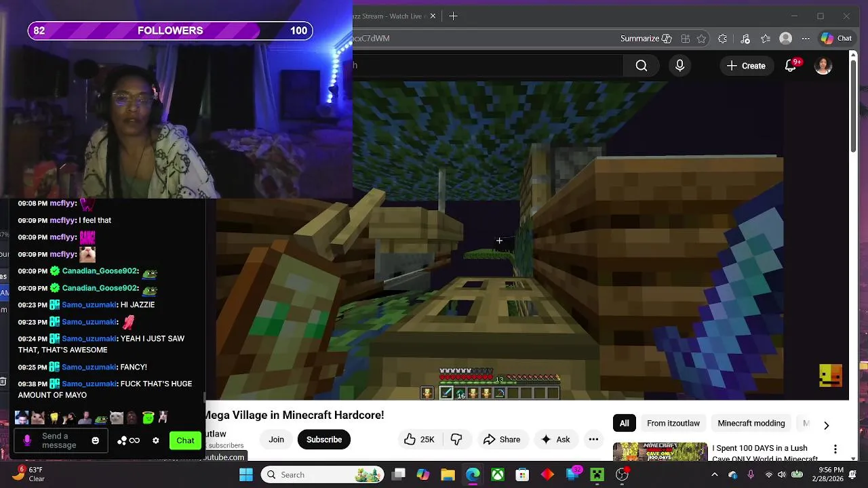Click the Chat send button
This screenshot has width=868, height=488.
tap(185, 441)
